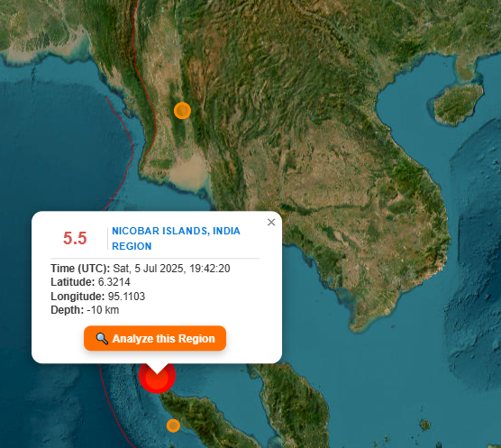The image size is (501, 448).
Task: Open the Nicobar Islands, India Region link
Action: pos(176,238)
